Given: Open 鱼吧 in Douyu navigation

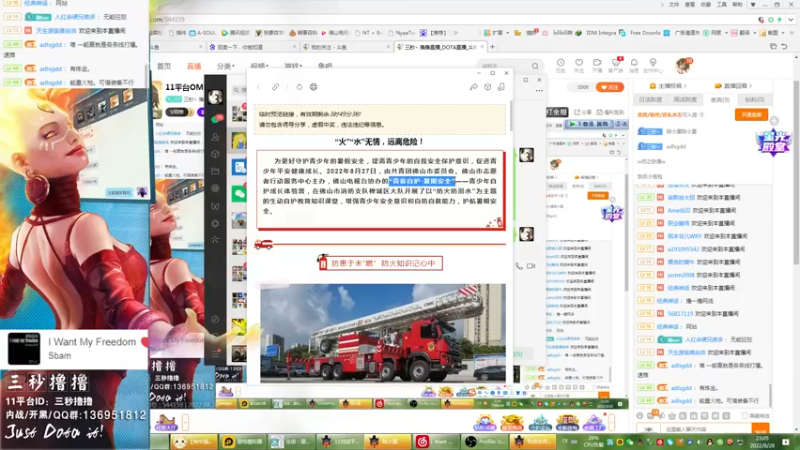Looking at the screenshot, I should coord(325,66).
